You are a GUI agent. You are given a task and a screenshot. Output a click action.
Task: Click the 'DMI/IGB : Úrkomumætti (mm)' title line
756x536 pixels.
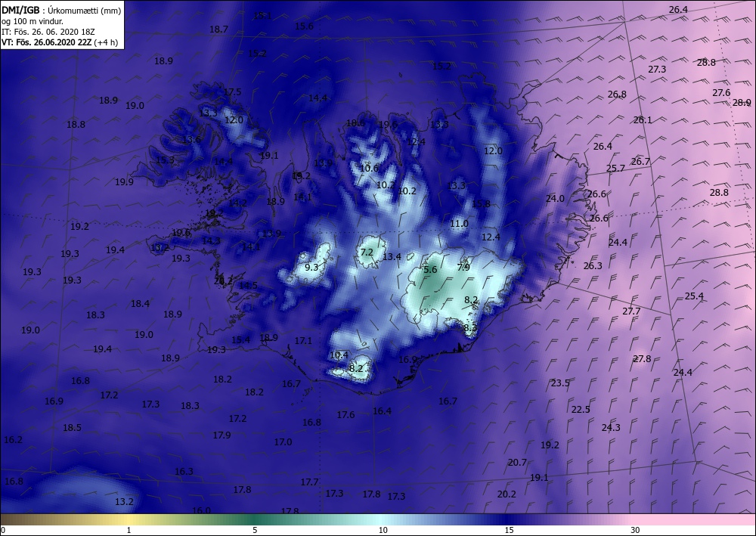click(62, 10)
